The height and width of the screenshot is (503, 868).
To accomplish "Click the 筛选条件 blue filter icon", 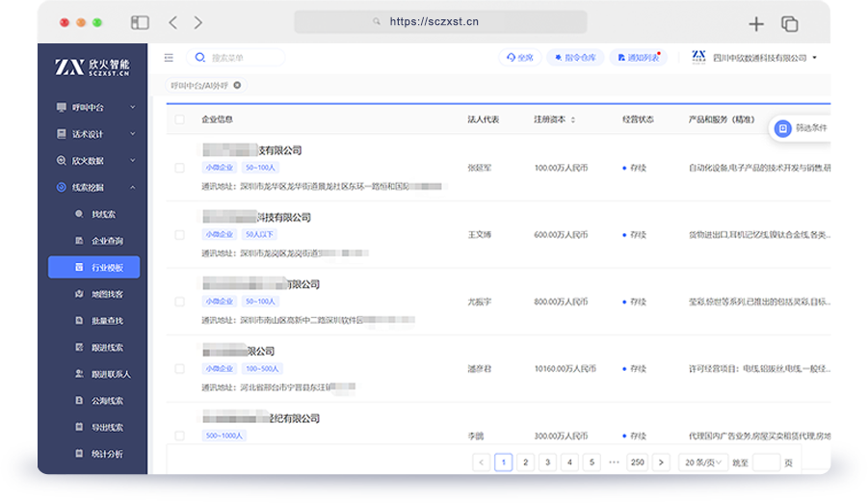I will click(x=782, y=128).
